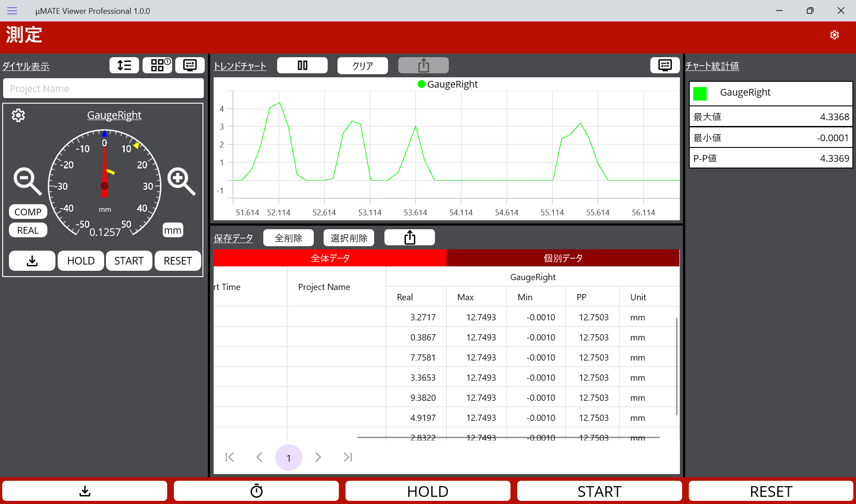Toggle the mm unit button

[x=173, y=230]
